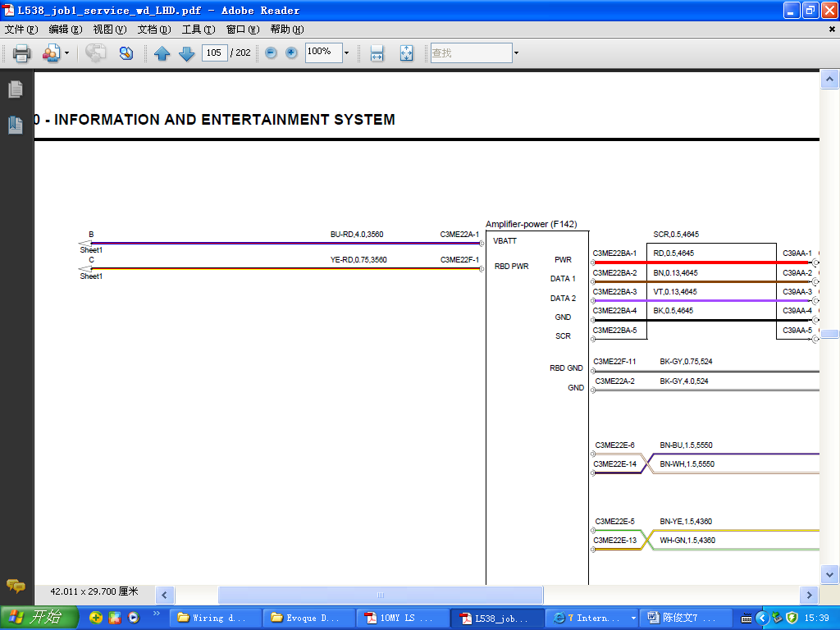840x630 pixels.
Task: Switch to Wiring d... taskbar window
Action: (217, 618)
